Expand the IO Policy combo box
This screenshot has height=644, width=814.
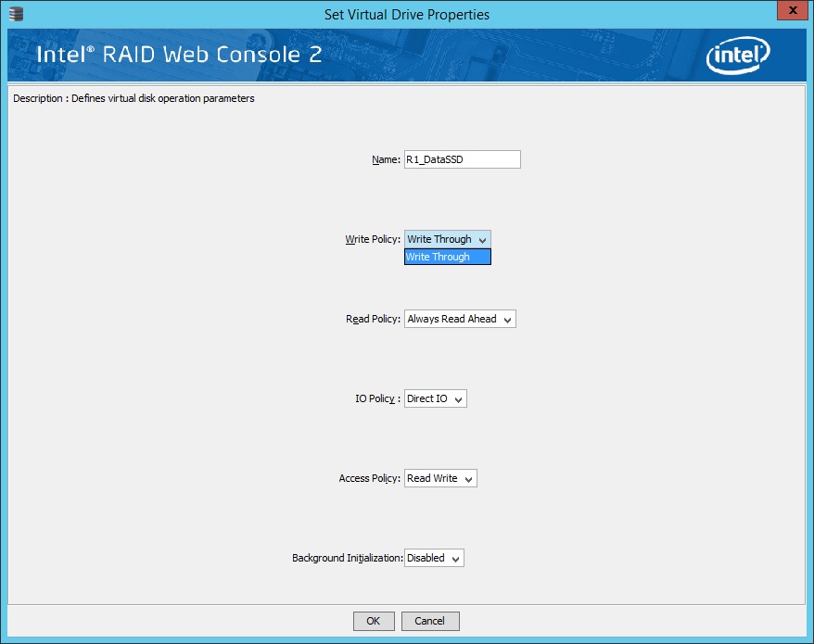pos(435,398)
